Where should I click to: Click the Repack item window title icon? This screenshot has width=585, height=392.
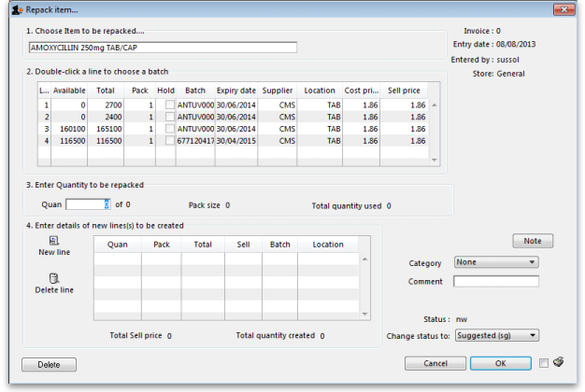[x=8, y=8]
